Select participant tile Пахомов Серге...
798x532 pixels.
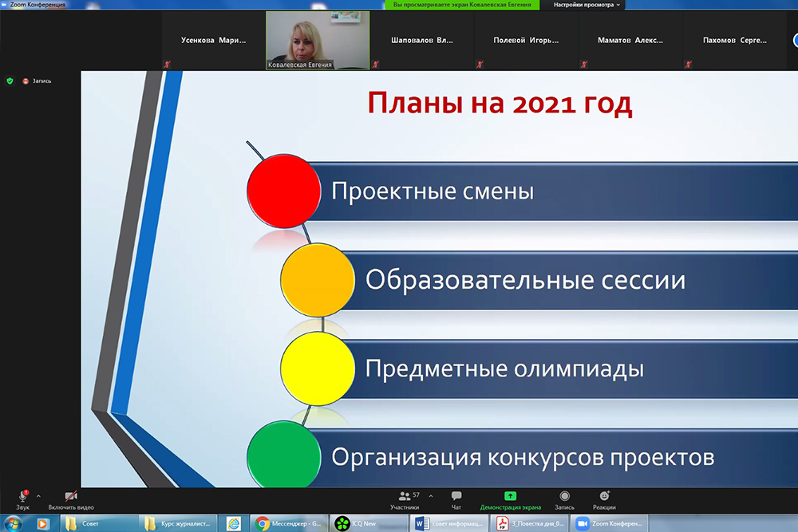click(x=734, y=40)
